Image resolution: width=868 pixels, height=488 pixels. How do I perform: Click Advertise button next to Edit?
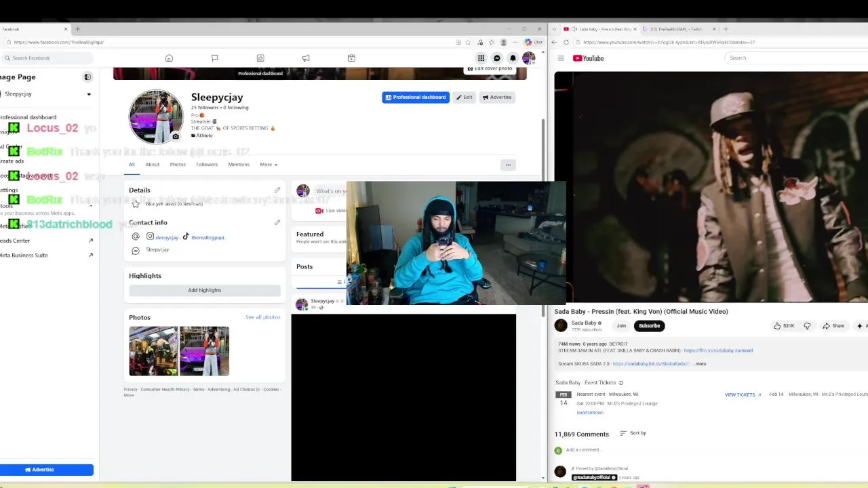tap(497, 98)
